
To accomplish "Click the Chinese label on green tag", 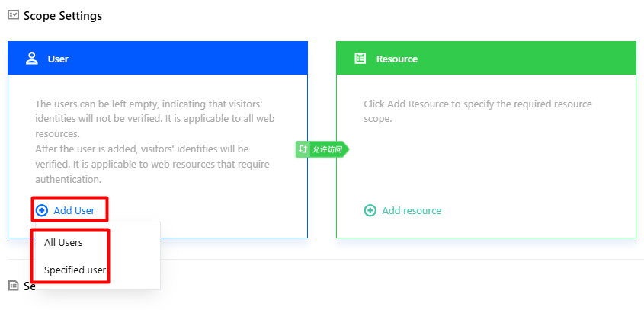I will pyautogui.click(x=328, y=149).
